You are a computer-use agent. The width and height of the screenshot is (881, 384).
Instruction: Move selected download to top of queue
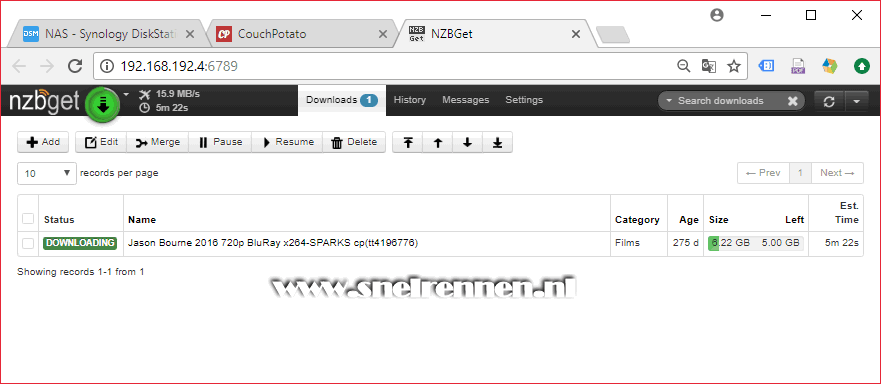point(408,143)
